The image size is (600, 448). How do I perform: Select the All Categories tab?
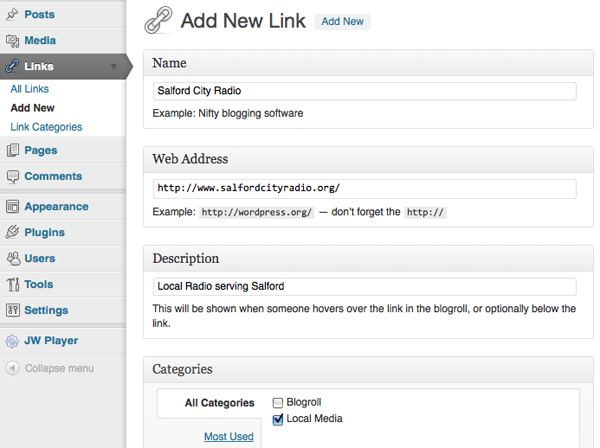pos(220,403)
